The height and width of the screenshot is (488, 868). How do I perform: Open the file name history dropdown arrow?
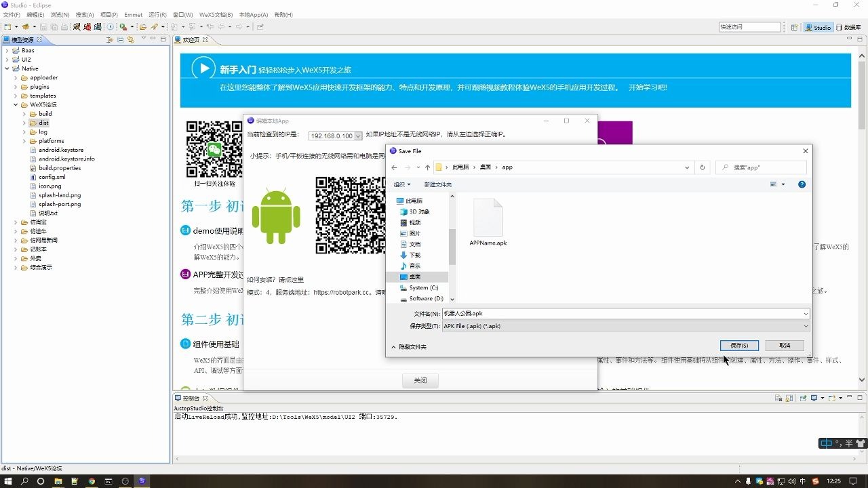tap(806, 314)
